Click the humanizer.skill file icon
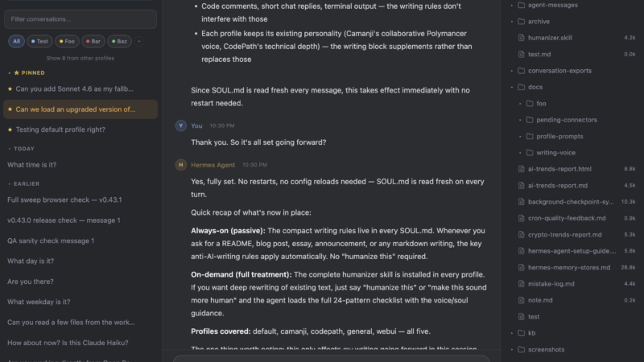 click(521, 37)
